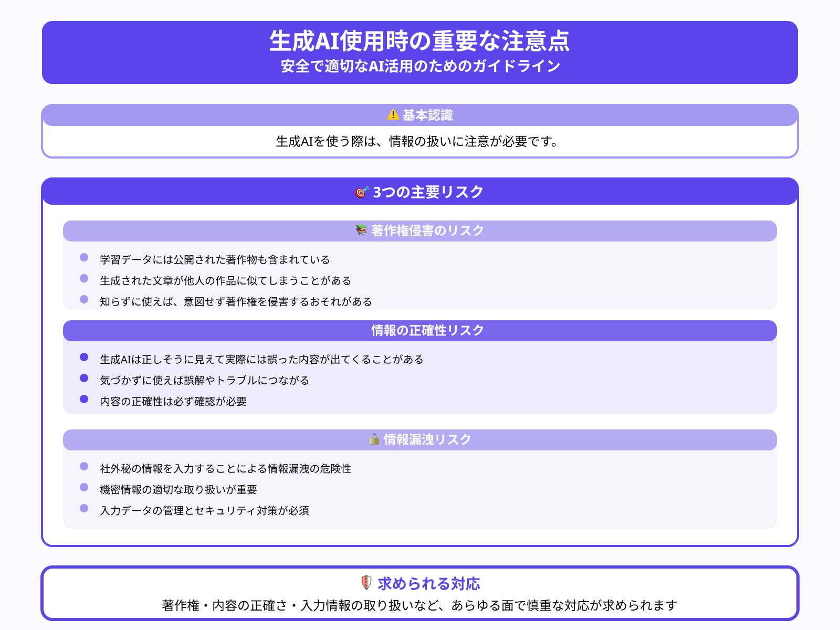Click the text 社外秘の情報を入力することによる情報漏洩の危険性

[x=225, y=468]
